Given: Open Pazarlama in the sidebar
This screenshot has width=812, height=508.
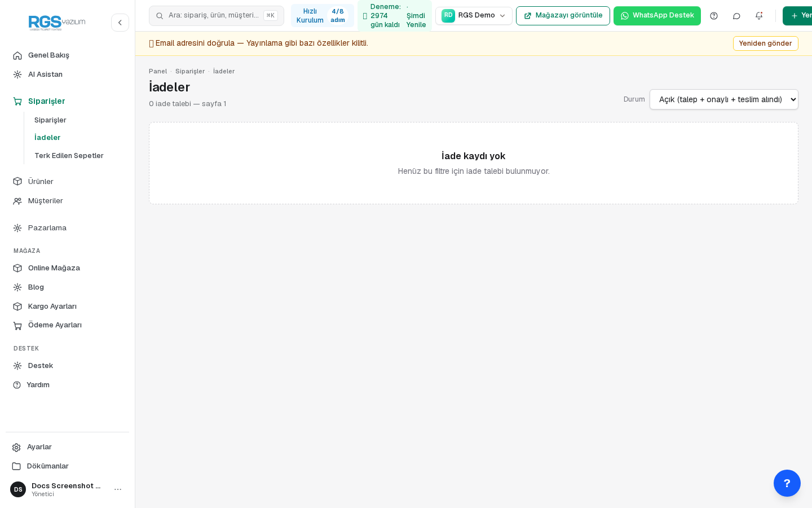Looking at the screenshot, I should 68,228.
